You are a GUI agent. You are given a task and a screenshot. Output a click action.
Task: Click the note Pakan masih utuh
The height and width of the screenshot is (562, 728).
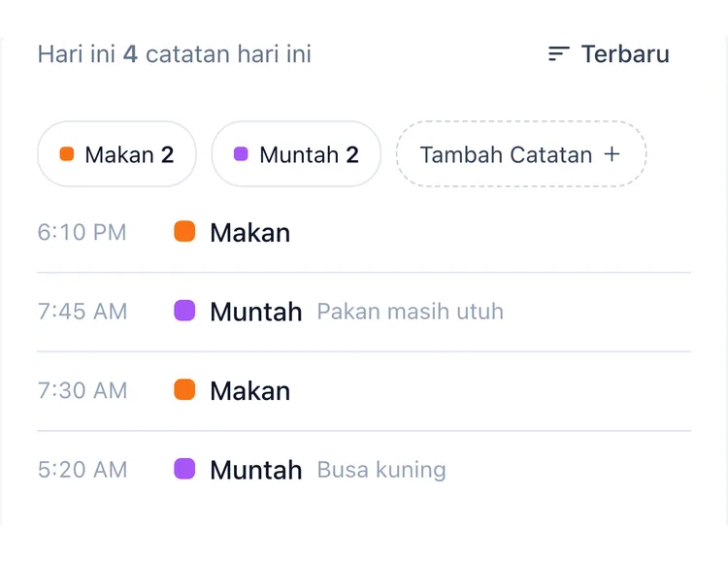(410, 312)
